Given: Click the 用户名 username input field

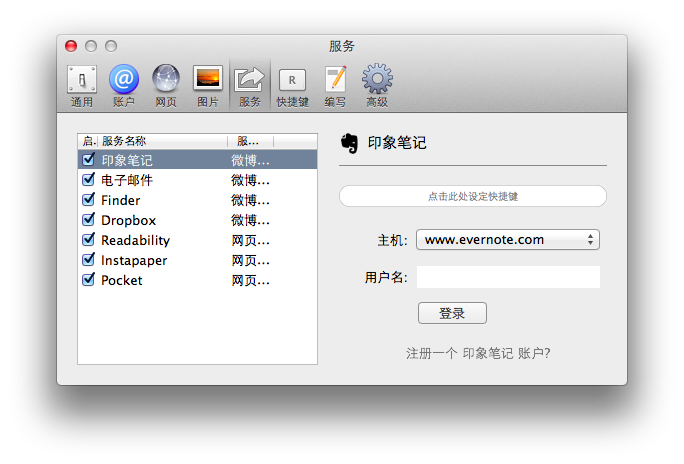Looking at the screenshot, I should [x=508, y=277].
